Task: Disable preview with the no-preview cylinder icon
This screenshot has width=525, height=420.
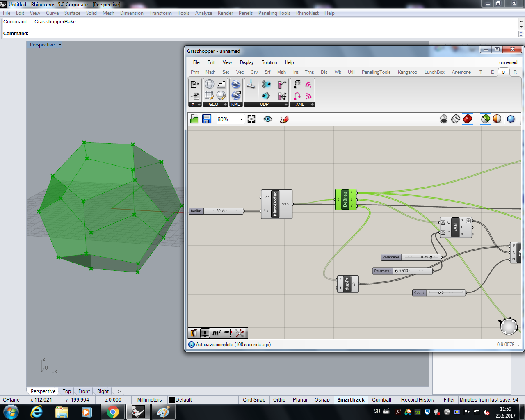Action: tap(444, 119)
